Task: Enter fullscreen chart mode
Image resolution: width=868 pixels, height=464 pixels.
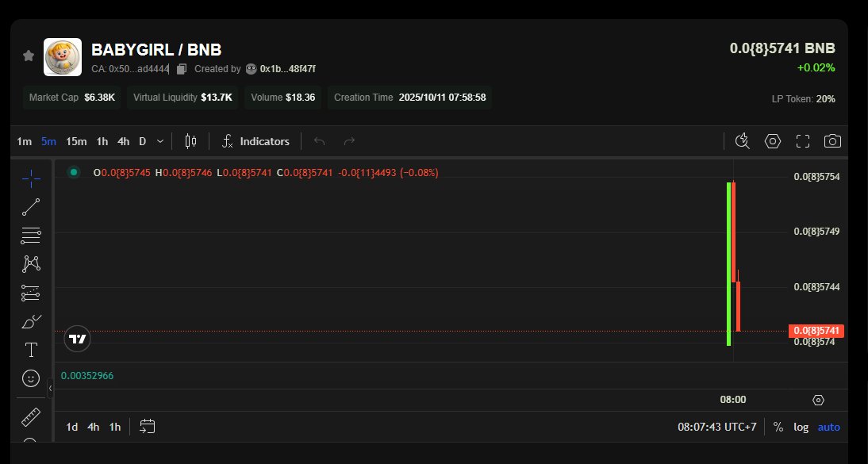Action: (x=803, y=141)
